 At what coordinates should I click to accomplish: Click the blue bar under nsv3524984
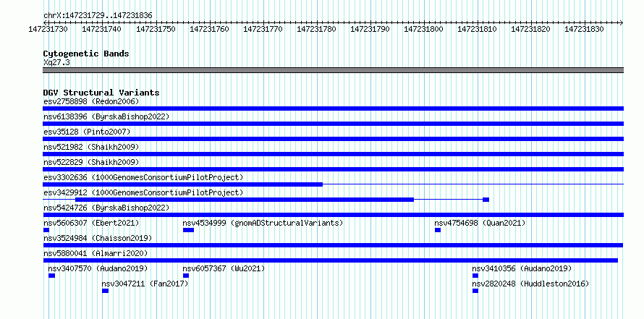[333, 245]
